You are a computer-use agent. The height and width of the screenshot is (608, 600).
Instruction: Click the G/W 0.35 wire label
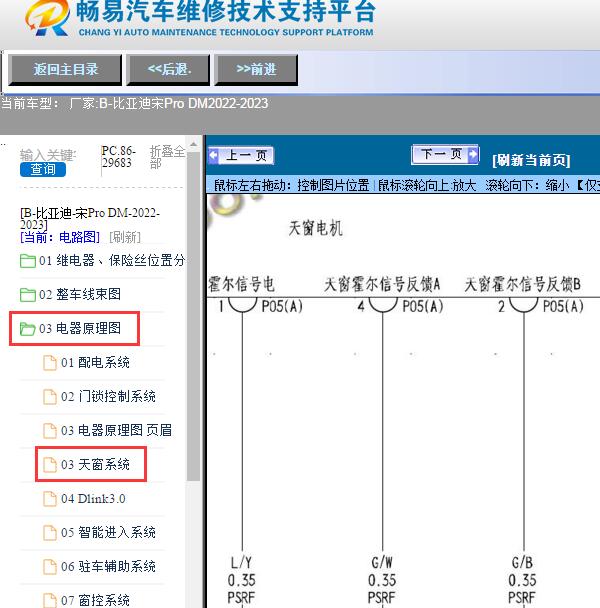382,571
